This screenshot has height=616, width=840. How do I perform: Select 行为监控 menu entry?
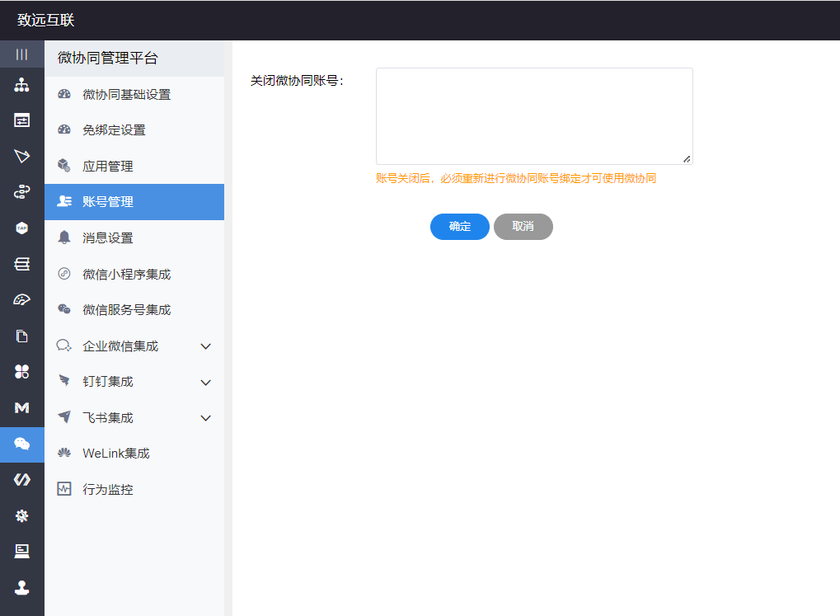(x=108, y=490)
